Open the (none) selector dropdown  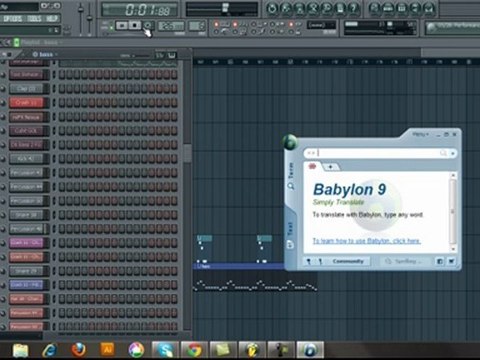click(x=321, y=25)
